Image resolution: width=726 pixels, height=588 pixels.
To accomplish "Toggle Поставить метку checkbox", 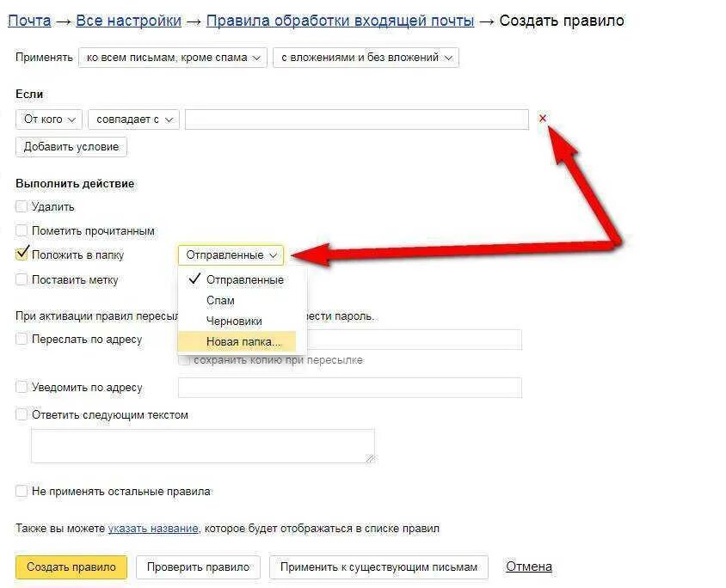I will 22,279.
